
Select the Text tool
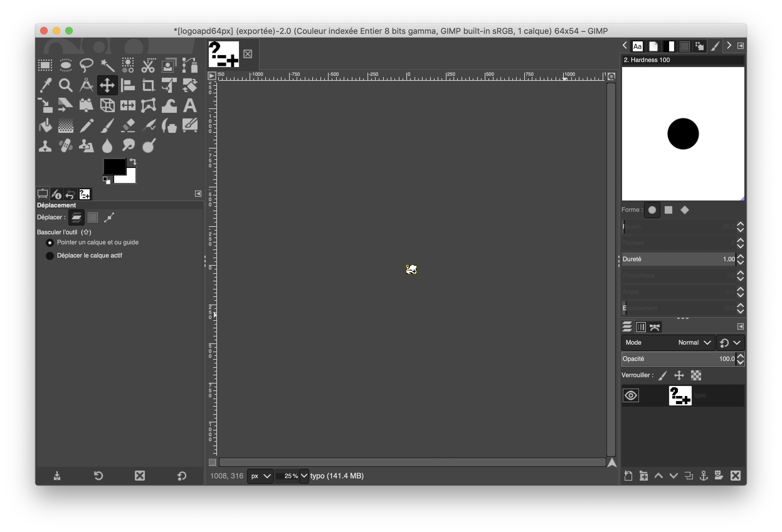click(190, 106)
